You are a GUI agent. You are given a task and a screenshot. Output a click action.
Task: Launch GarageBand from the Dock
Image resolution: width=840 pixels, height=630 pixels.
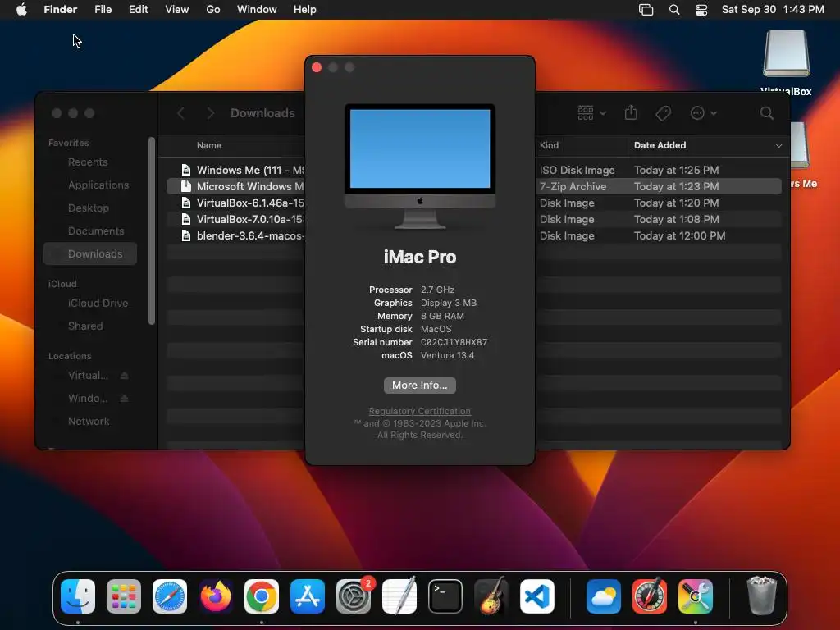click(491, 596)
